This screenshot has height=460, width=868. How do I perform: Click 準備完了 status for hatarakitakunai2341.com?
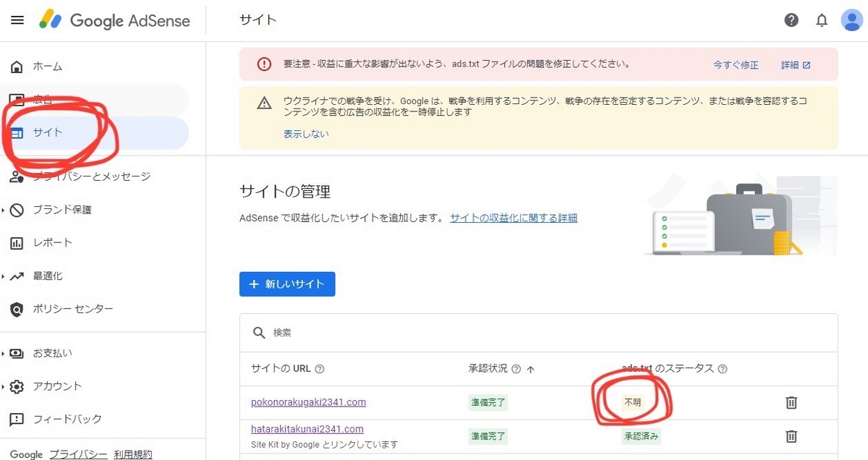pyautogui.click(x=488, y=436)
